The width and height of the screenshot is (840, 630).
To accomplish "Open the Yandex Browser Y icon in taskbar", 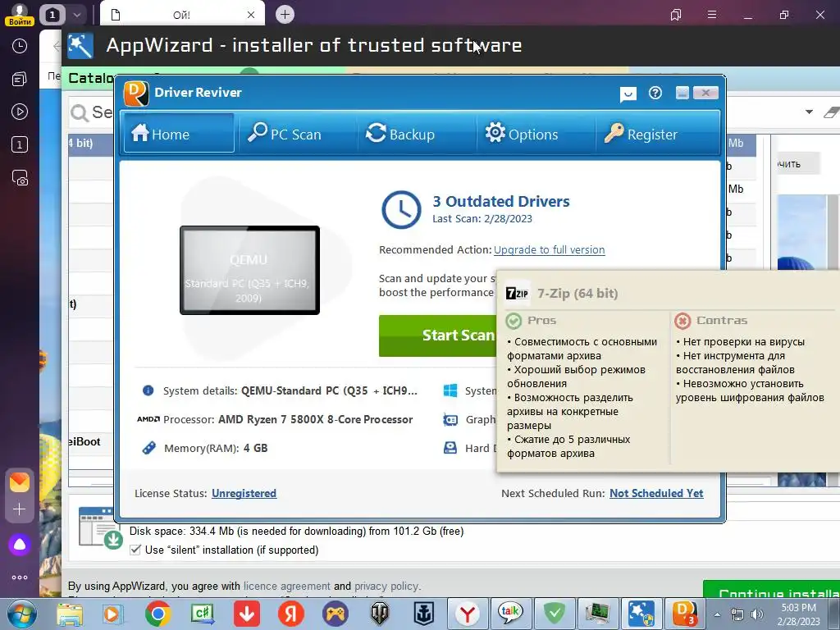I will point(468,614).
